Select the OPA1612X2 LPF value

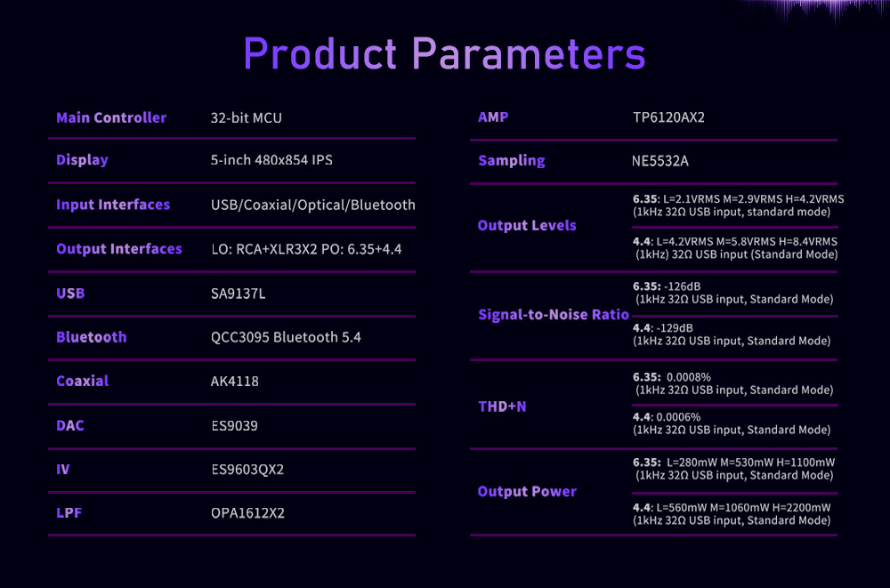pos(247,513)
